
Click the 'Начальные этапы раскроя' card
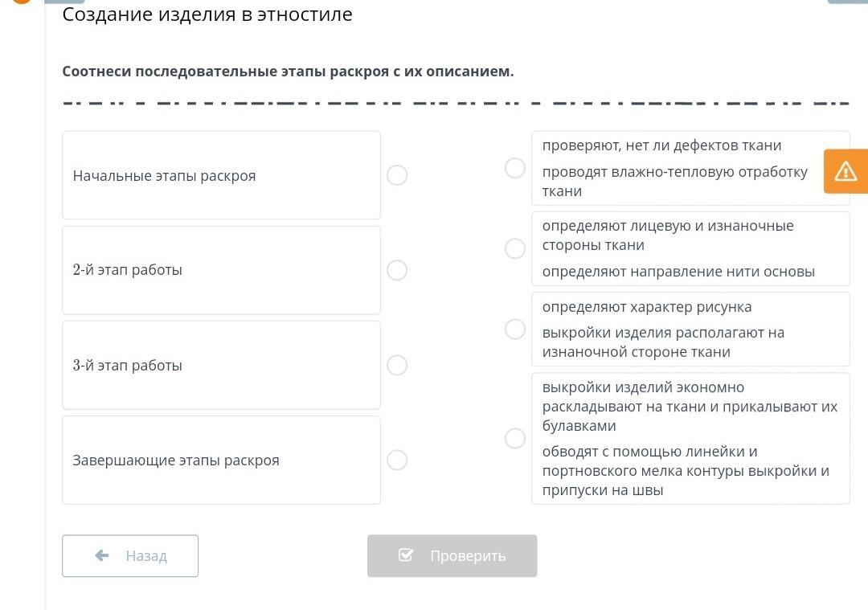click(221, 175)
